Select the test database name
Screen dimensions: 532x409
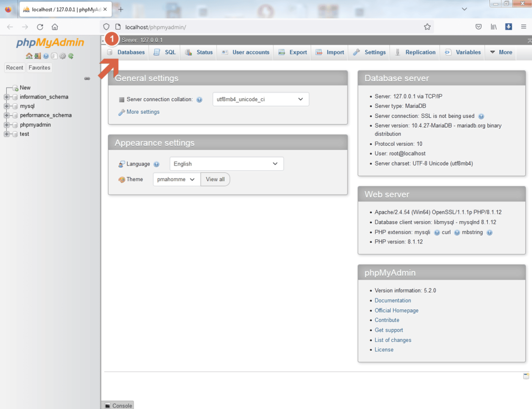(24, 134)
